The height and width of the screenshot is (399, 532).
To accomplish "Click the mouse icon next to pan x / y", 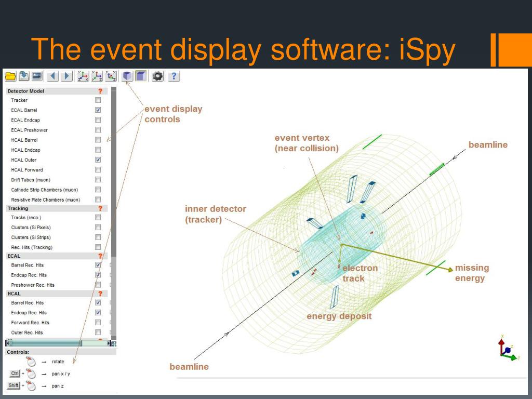I will [31, 374].
